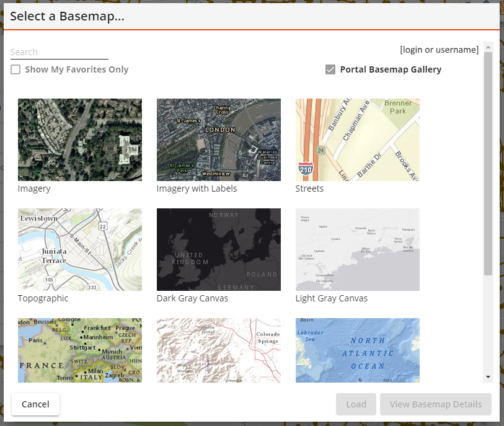Click the gallery scrollbar up arrow

click(488, 47)
